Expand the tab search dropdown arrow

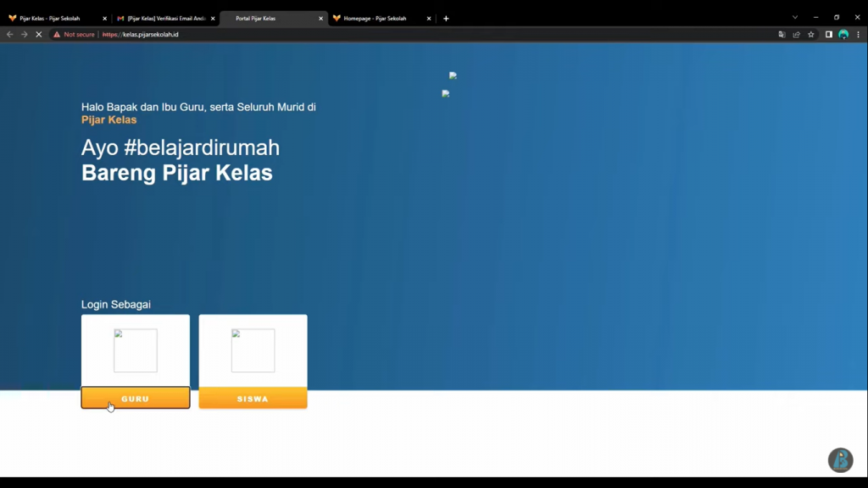[794, 18]
